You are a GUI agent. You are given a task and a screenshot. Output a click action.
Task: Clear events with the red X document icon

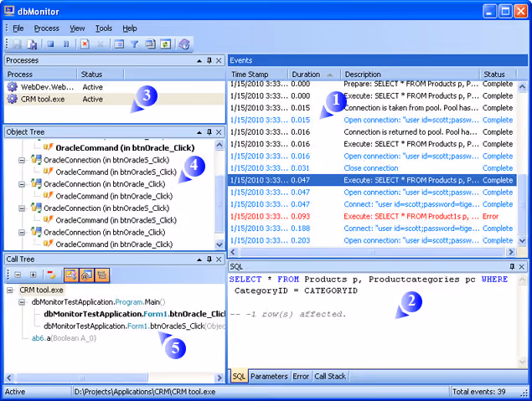[x=85, y=44]
